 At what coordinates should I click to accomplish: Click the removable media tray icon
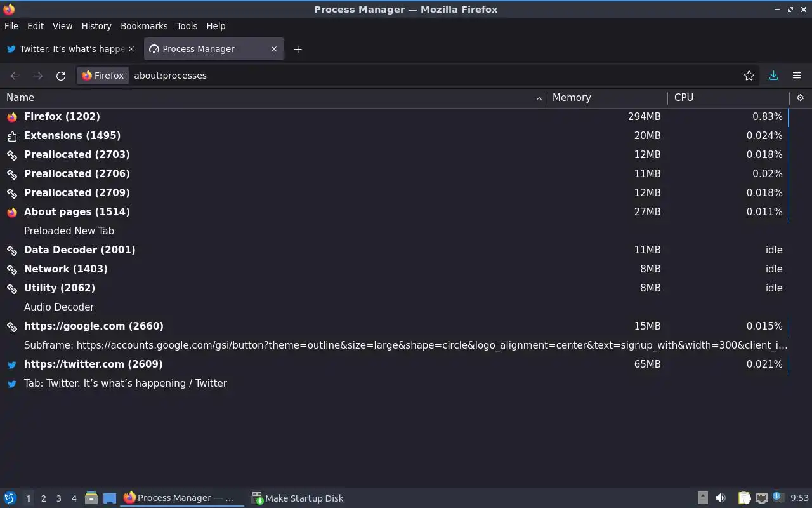(702, 498)
